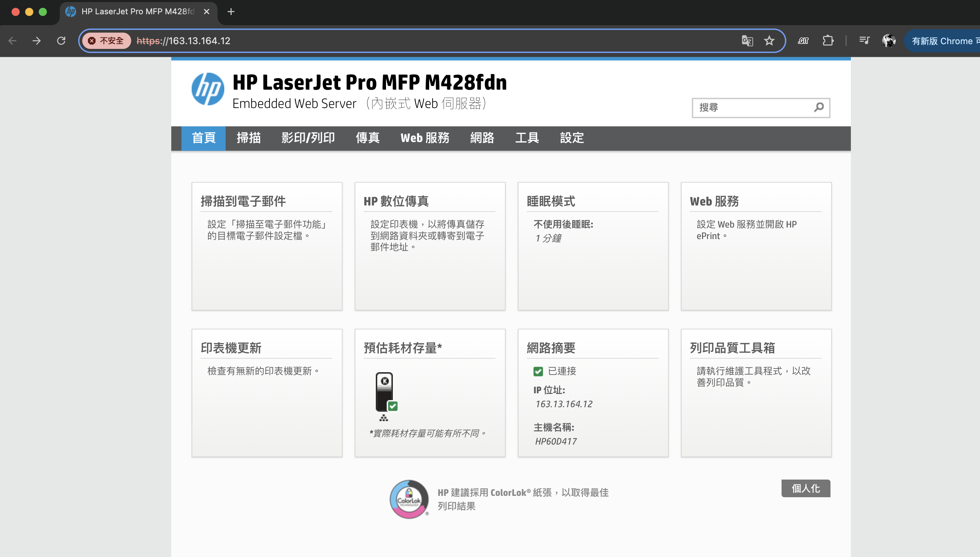Click the Google Translate icon in address bar

tap(747, 40)
